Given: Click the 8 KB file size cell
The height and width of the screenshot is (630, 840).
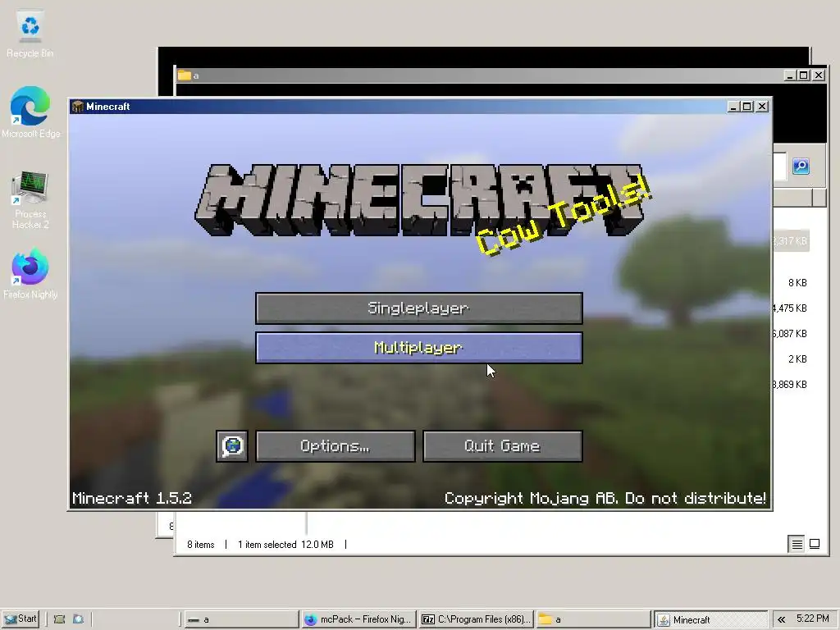Looking at the screenshot, I should tap(797, 283).
